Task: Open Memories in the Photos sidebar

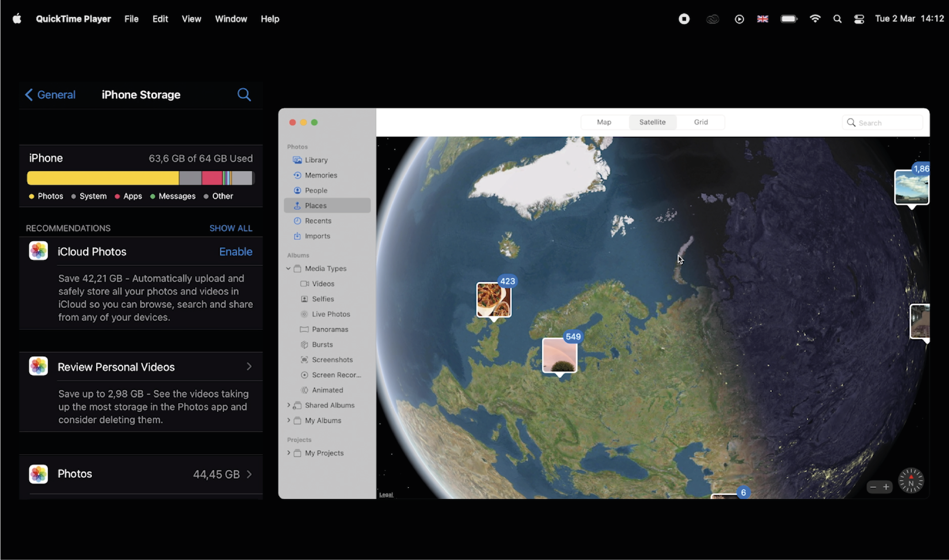Action: coord(321,175)
